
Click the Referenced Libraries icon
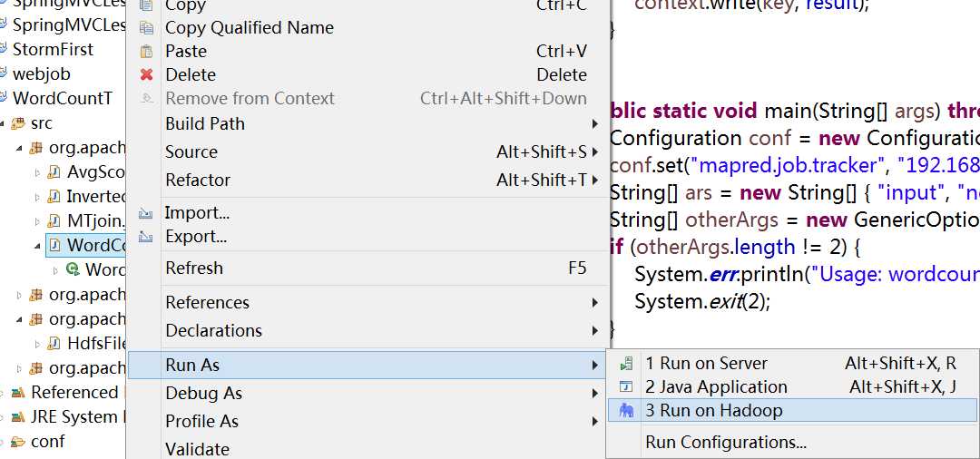pos(18,392)
